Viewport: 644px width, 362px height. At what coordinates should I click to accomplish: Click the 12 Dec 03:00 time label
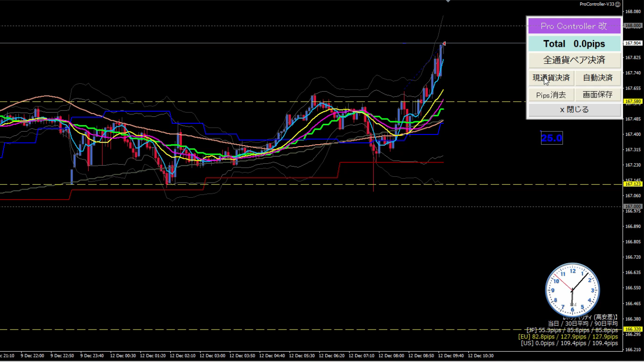(212, 356)
